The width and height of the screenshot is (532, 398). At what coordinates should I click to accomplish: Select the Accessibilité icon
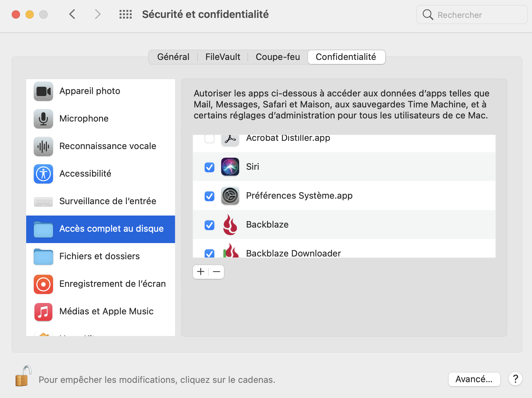click(x=43, y=174)
